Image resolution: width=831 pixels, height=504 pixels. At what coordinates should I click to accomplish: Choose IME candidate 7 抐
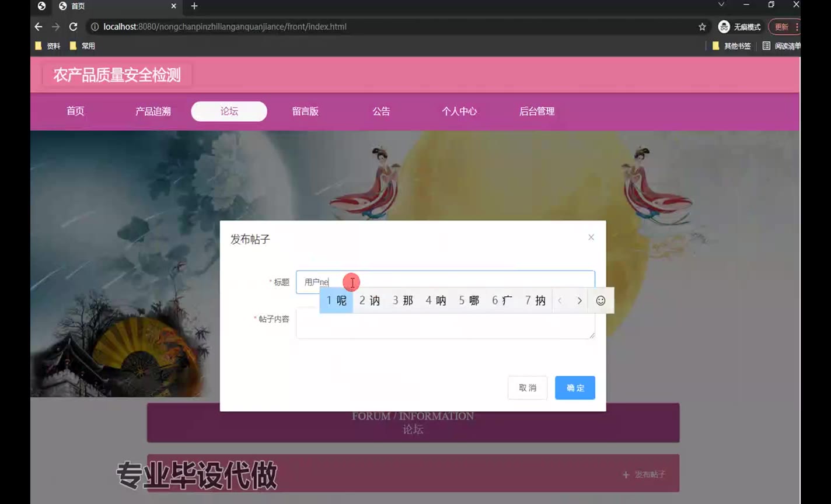[x=536, y=300]
